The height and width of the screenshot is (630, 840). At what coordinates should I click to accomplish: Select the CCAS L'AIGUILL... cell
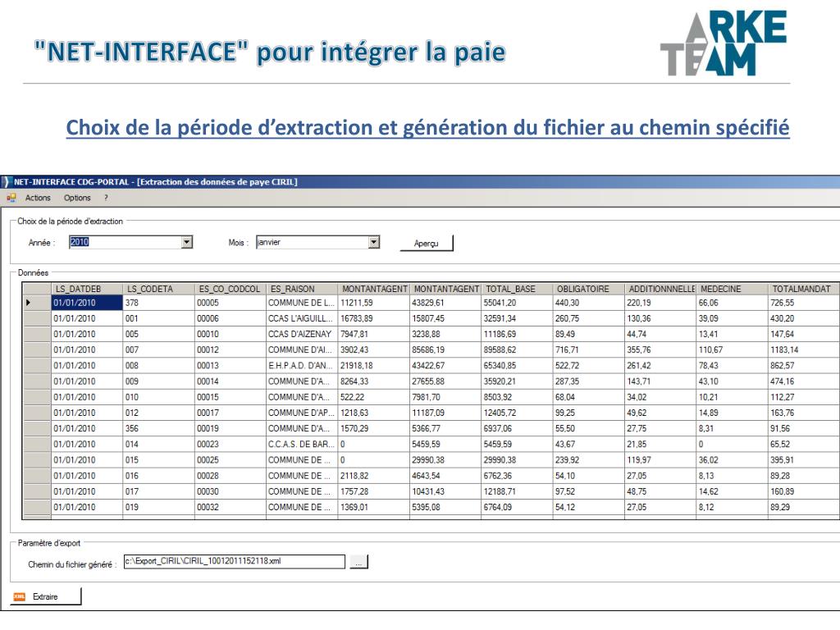tap(302, 318)
